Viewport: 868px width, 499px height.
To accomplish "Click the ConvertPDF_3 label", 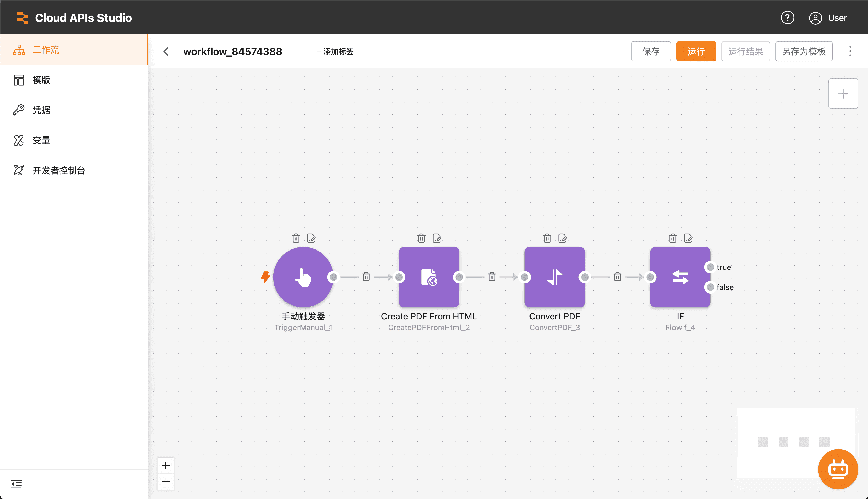I will [x=554, y=328].
